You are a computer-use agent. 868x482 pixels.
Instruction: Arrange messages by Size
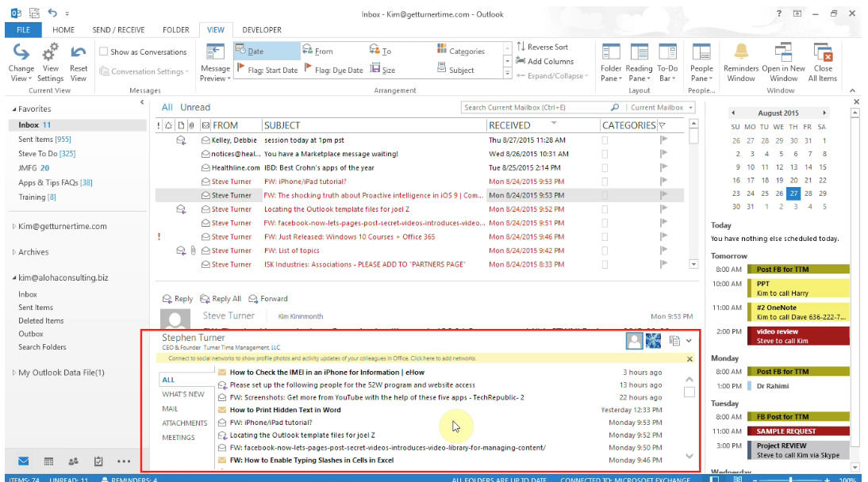point(382,70)
